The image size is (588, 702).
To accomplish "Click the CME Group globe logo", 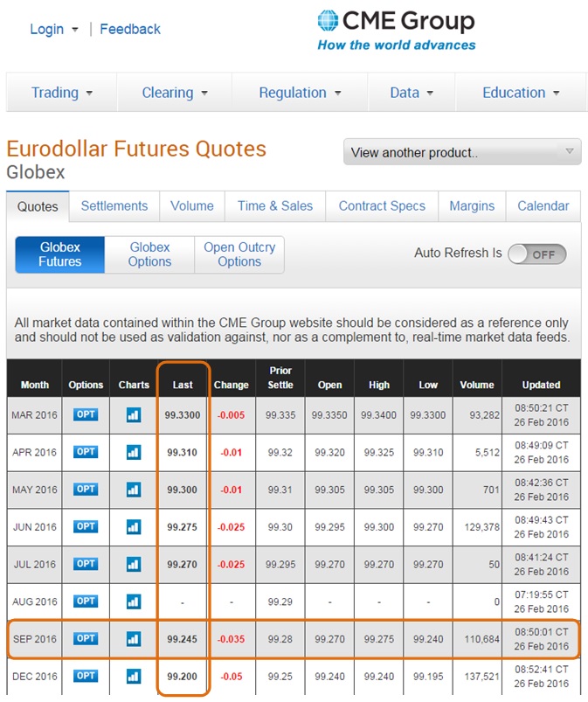I will pyautogui.click(x=328, y=21).
